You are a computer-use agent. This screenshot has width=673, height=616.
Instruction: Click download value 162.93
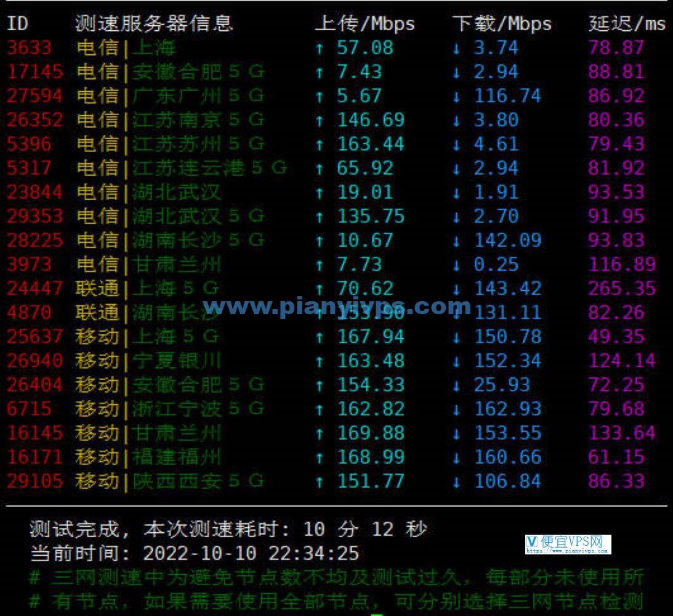508,408
